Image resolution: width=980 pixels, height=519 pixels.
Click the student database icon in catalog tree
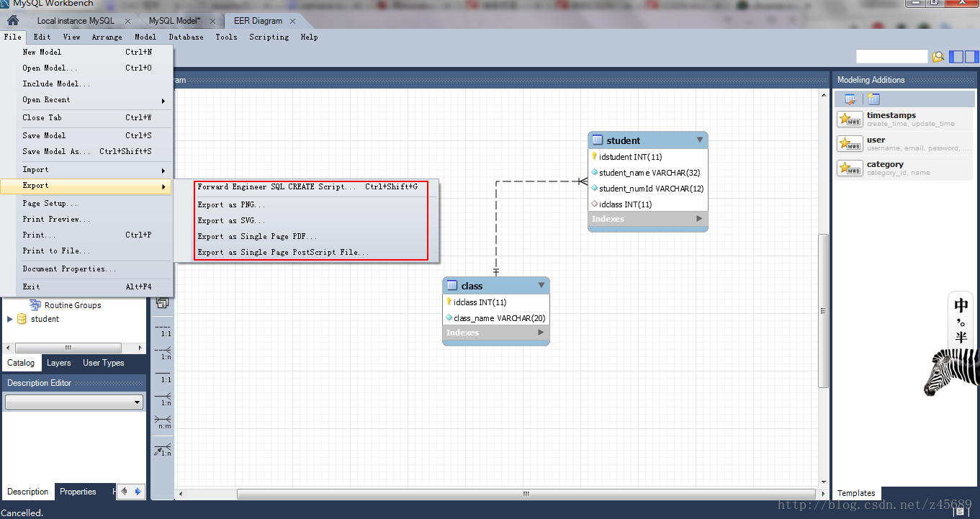pos(22,319)
